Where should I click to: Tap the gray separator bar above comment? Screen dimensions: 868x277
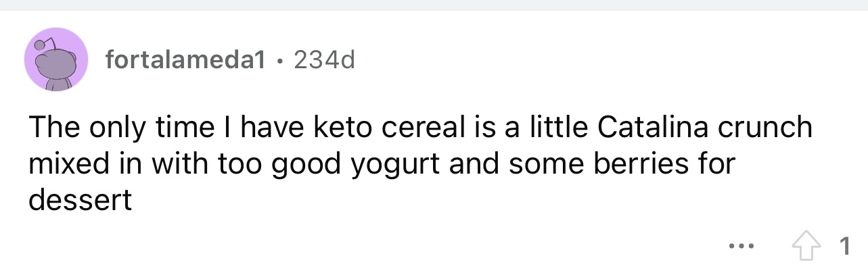coord(434,5)
